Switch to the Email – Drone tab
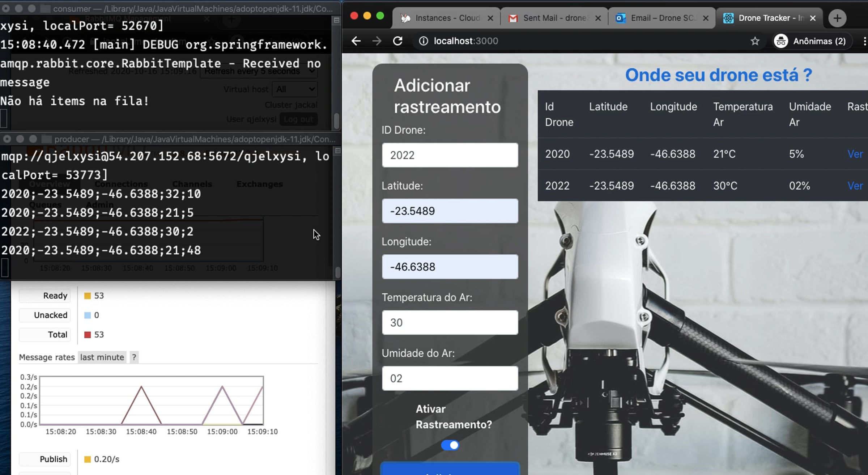 pos(662,18)
